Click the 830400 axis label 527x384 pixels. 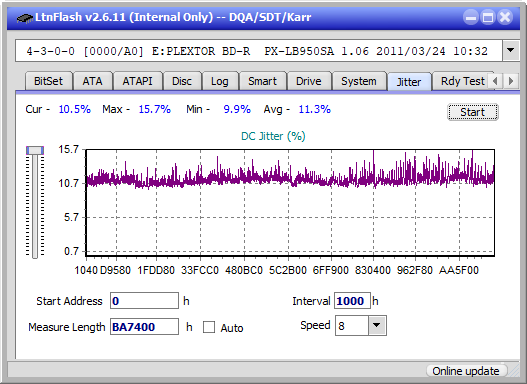tap(373, 270)
